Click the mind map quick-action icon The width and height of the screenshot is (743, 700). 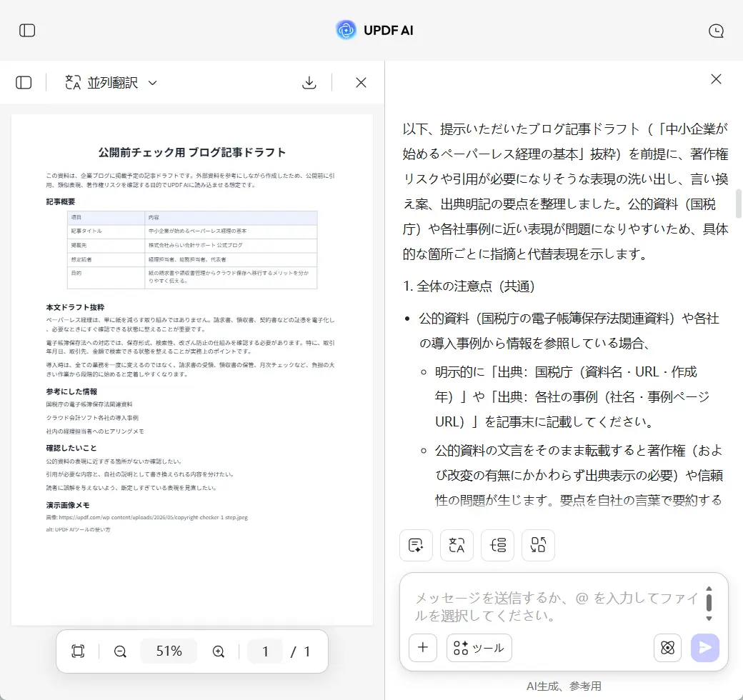pos(497,545)
